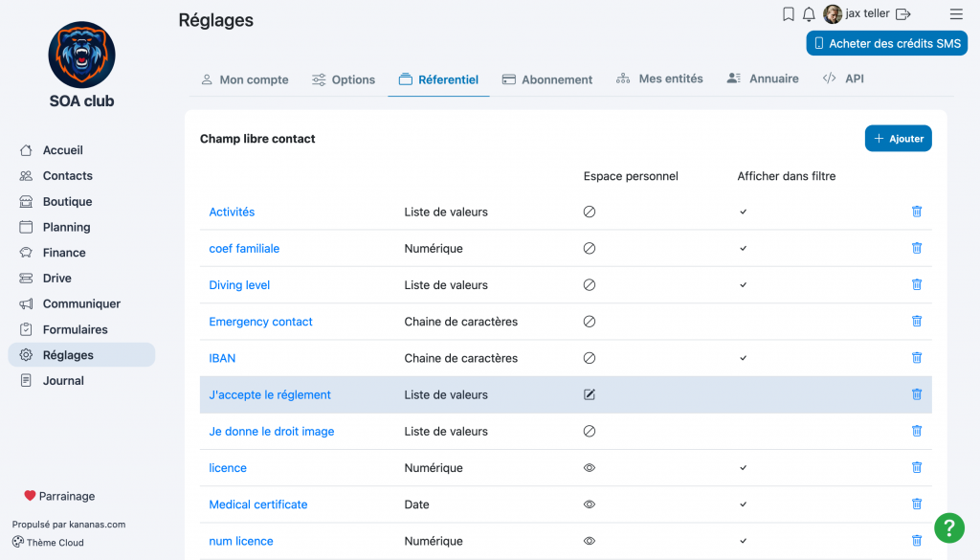Open the coef familiale link

click(244, 248)
